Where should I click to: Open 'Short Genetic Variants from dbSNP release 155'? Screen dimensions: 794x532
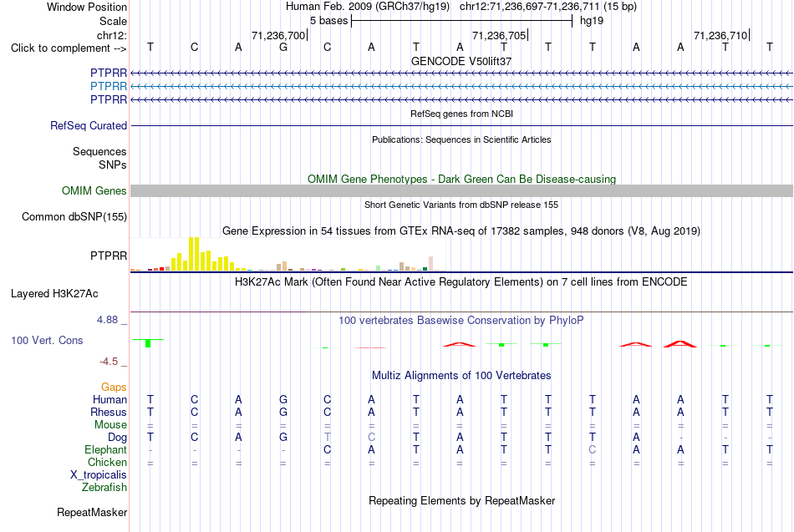click(461, 205)
